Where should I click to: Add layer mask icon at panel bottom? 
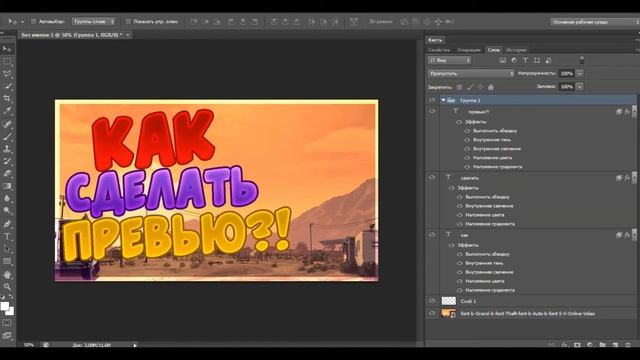pos(577,345)
